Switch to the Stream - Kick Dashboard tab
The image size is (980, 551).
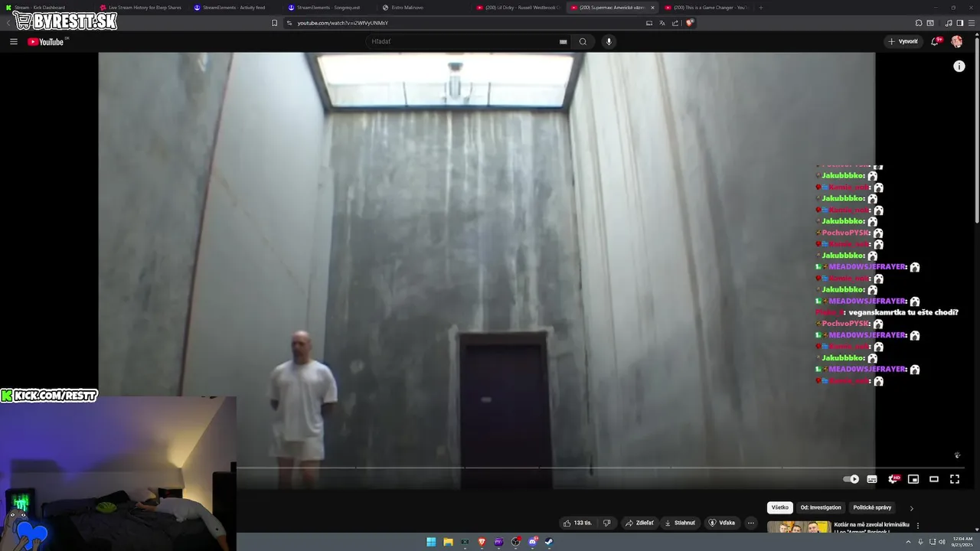pyautogui.click(x=46, y=8)
